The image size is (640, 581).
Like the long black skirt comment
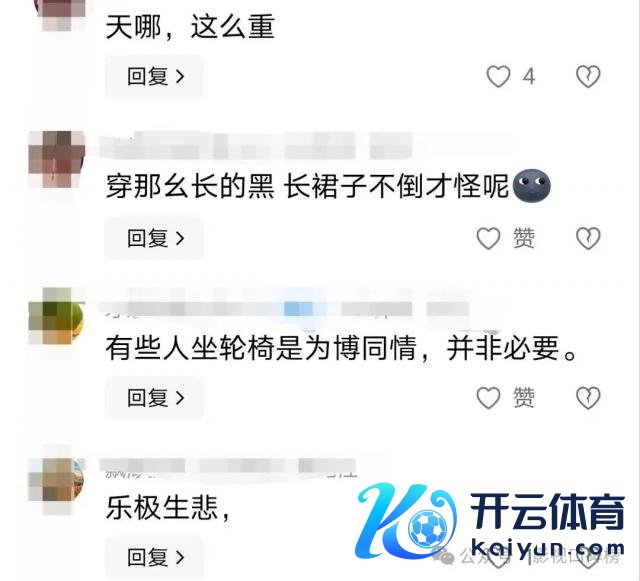coord(489,238)
